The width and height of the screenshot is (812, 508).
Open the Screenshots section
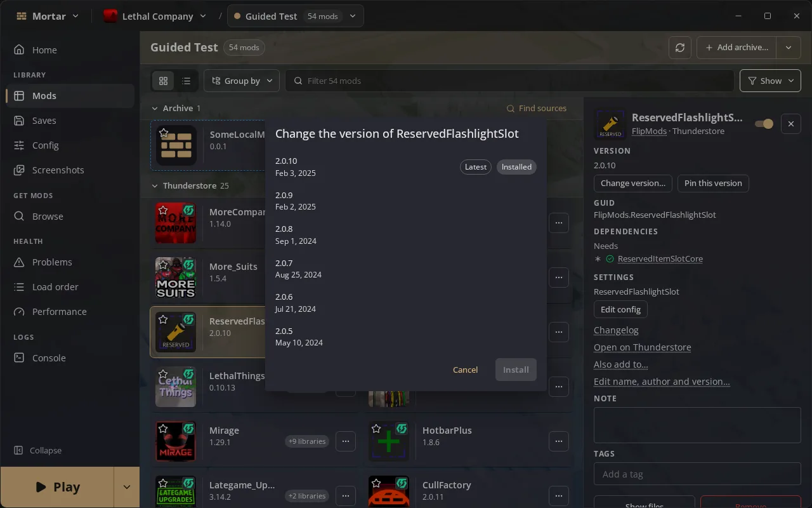click(x=70, y=170)
